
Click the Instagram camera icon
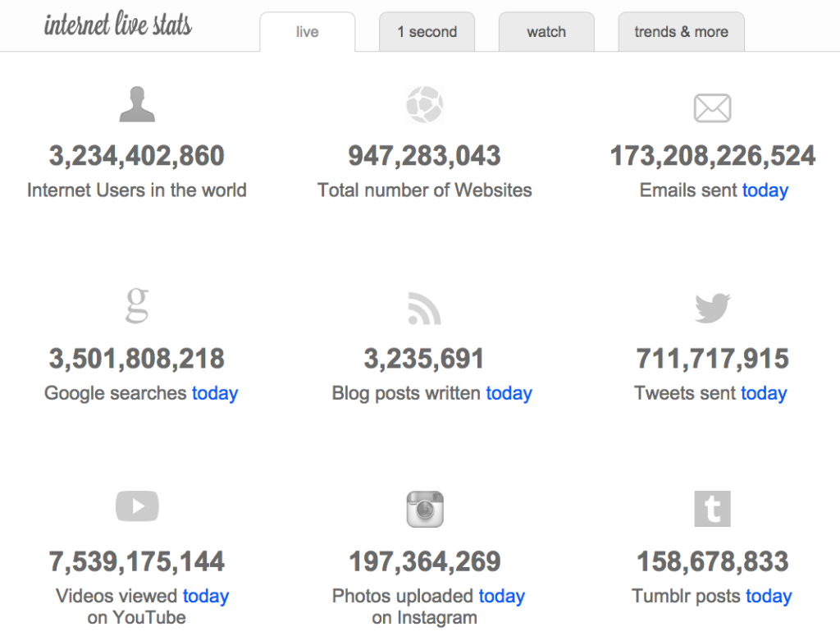[x=425, y=509]
